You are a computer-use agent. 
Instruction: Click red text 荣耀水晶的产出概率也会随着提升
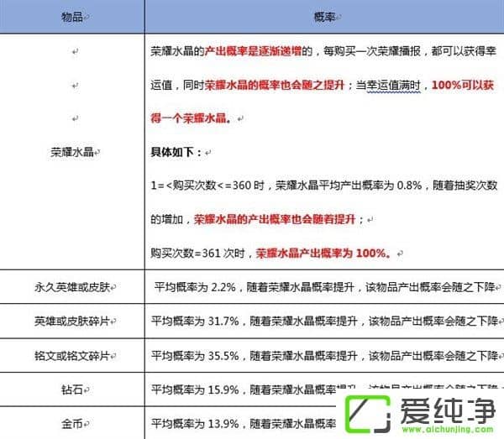click(275, 219)
